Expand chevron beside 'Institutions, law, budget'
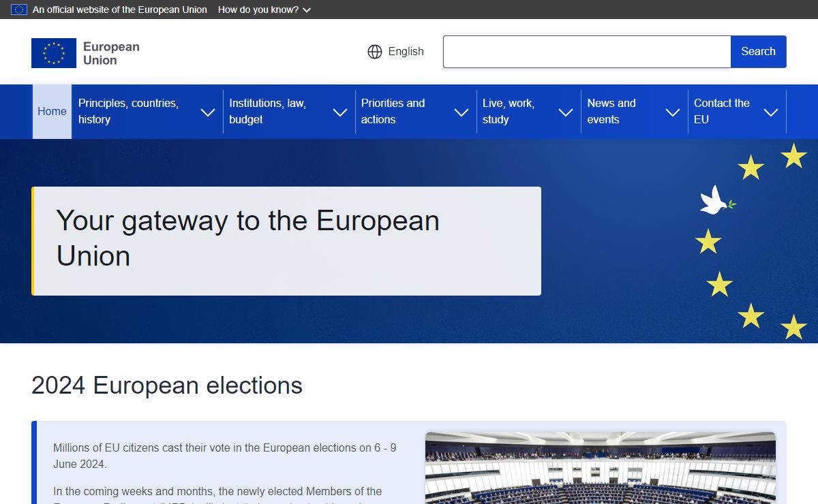Screen dimensions: 818x504 340,112
